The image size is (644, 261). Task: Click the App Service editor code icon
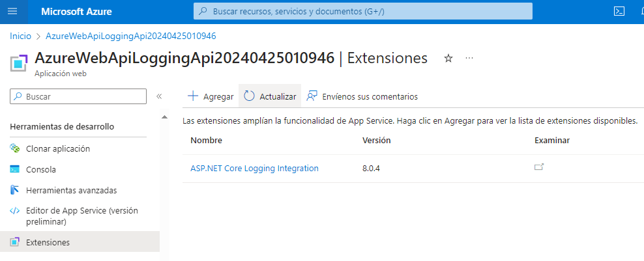tap(15, 210)
